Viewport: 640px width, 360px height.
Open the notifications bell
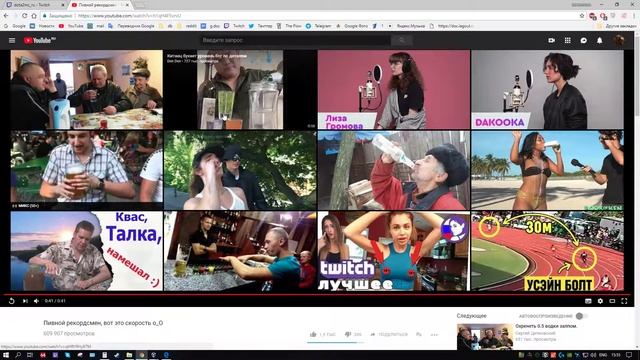pos(600,40)
